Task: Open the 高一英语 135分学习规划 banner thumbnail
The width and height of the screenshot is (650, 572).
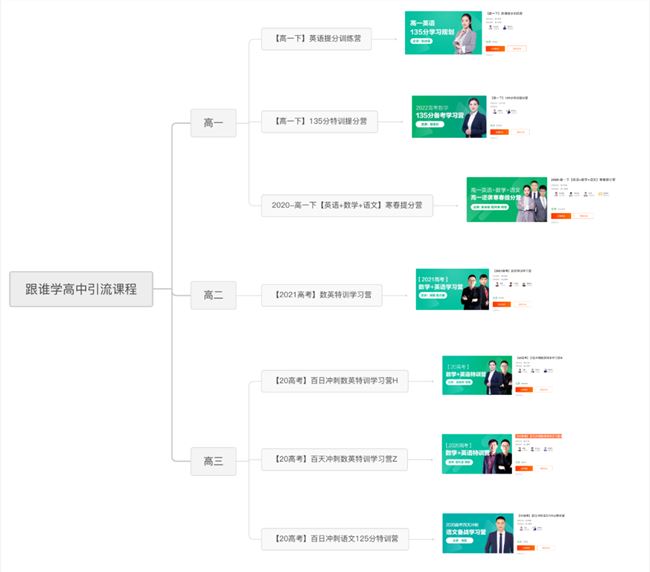Action: tap(443, 33)
